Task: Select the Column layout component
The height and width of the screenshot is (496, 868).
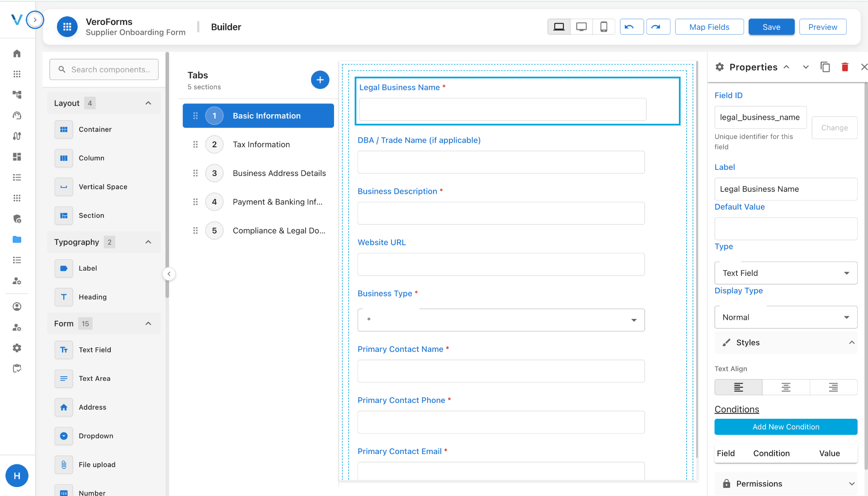Action: click(x=104, y=158)
